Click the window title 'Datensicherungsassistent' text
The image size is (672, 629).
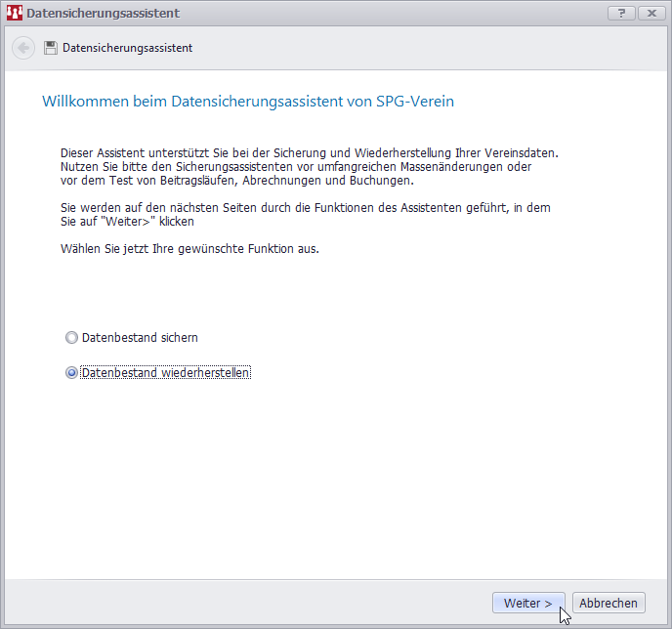tap(103, 14)
